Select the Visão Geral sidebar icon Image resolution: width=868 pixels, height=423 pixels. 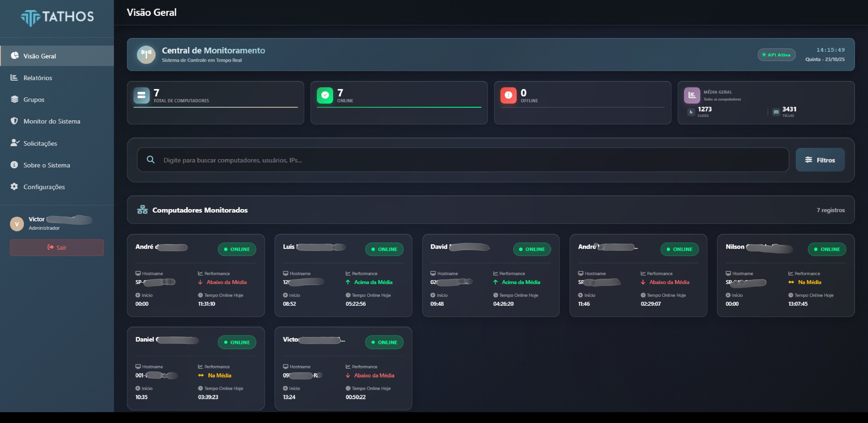(15, 56)
